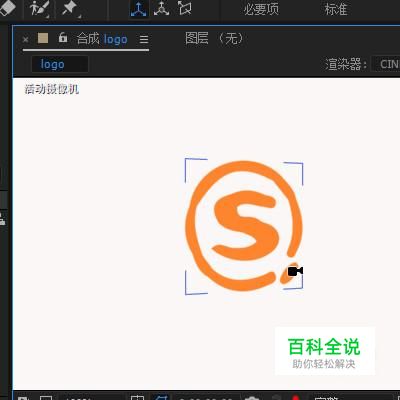Open the composition panel hamburger menu
The width and height of the screenshot is (400, 400).
coord(144,40)
